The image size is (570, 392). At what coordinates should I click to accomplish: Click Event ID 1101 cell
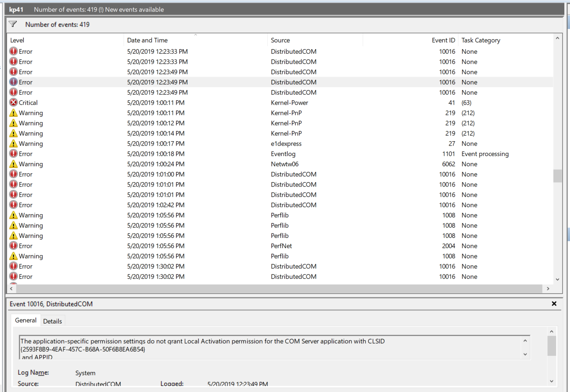(x=449, y=154)
